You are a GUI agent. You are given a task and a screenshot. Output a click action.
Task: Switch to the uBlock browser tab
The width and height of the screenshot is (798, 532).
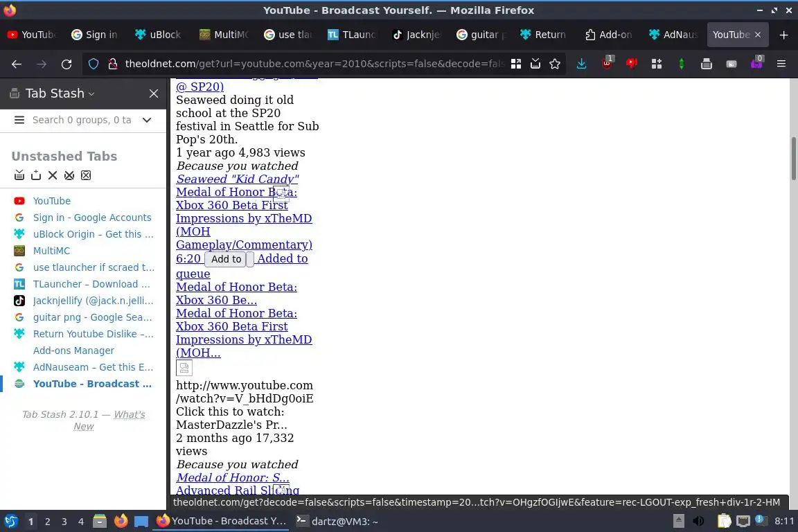point(158,35)
